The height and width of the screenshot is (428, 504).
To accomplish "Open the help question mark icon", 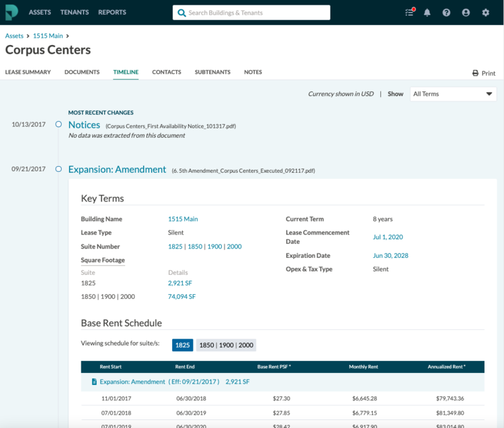I will (446, 13).
